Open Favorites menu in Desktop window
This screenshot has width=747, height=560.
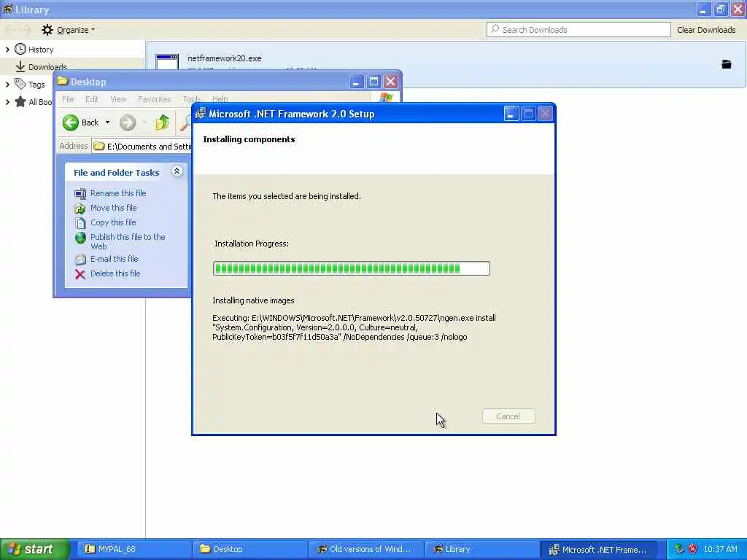pyautogui.click(x=154, y=99)
